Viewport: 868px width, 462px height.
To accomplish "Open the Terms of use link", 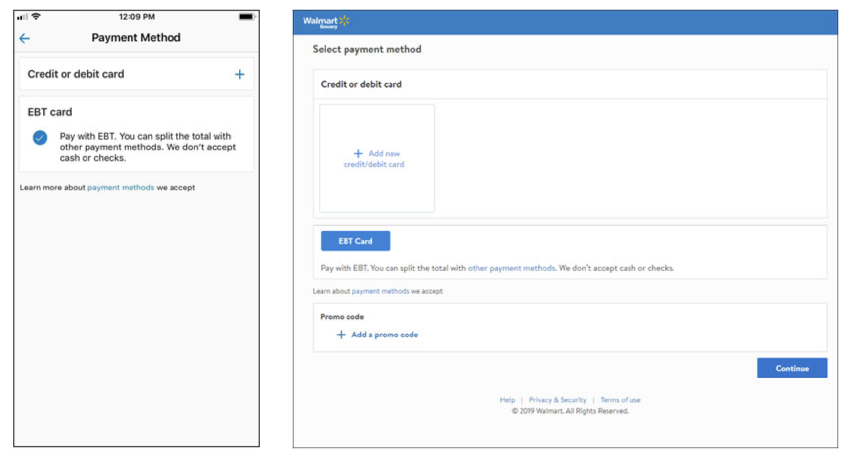I will (x=620, y=400).
